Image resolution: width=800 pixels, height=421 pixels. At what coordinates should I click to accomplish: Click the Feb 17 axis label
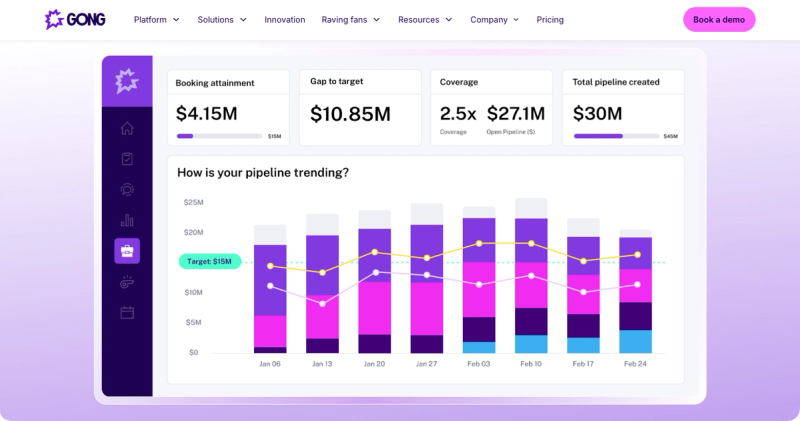(583, 364)
